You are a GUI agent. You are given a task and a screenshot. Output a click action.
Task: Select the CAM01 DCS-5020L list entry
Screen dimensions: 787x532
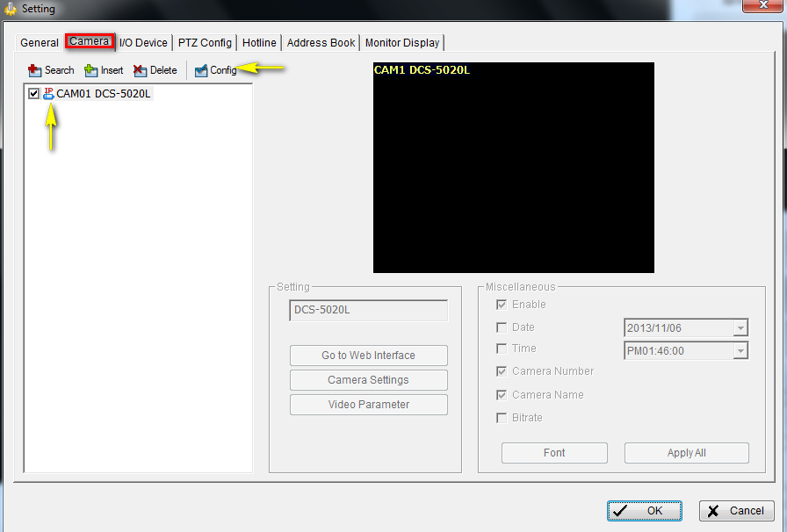click(103, 94)
